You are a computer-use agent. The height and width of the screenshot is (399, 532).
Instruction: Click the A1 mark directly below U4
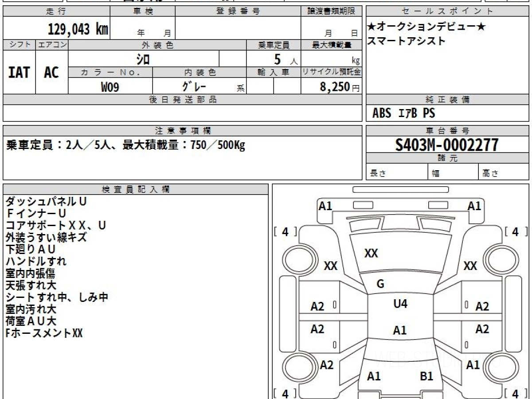click(x=400, y=330)
